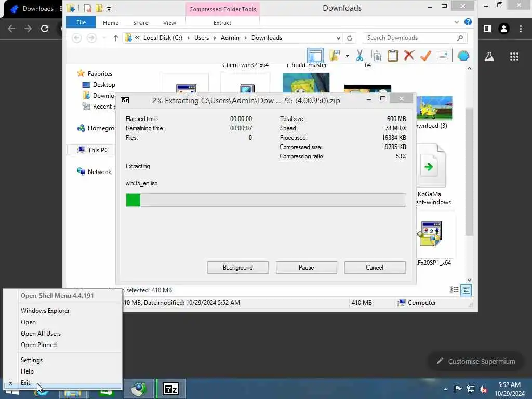Click the orange checkmark Properties icon
The width and height of the screenshot is (532, 399).
click(x=425, y=56)
